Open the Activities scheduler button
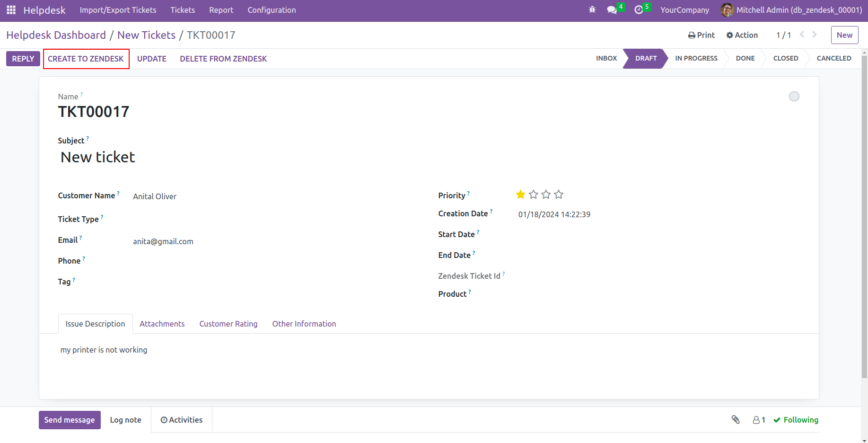868x443 pixels. click(182, 420)
